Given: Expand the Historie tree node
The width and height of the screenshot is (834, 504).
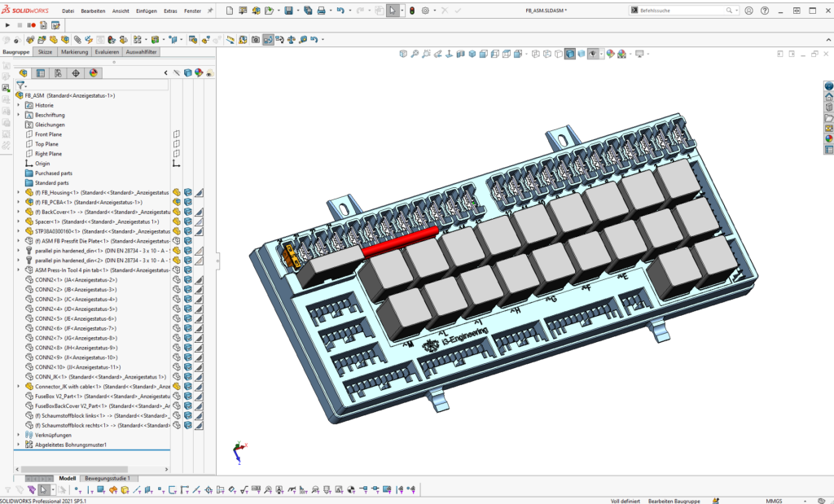Looking at the screenshot, I should coord(19,105).
